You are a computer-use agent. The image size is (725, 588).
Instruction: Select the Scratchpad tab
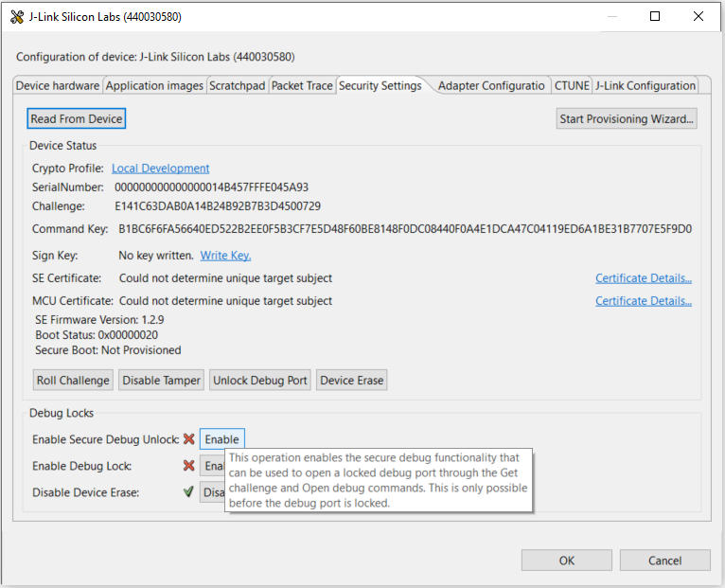click(238, 86)
